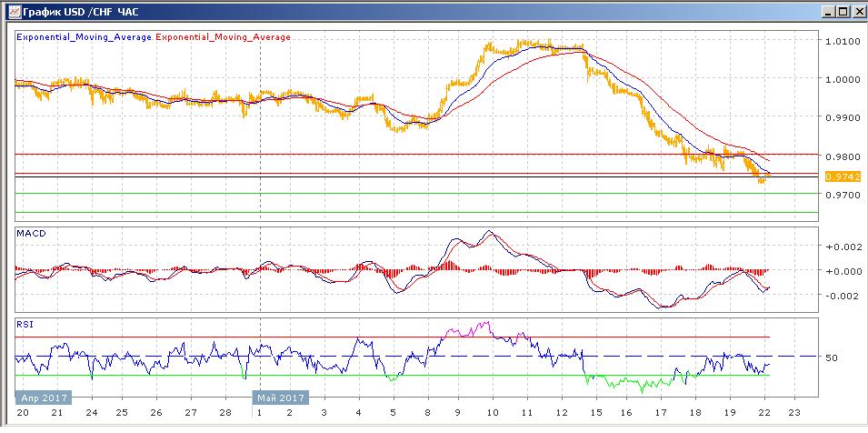868x433 pixels.
Task: Click date 5 on the time axis
Action: [x=393, y=413]
